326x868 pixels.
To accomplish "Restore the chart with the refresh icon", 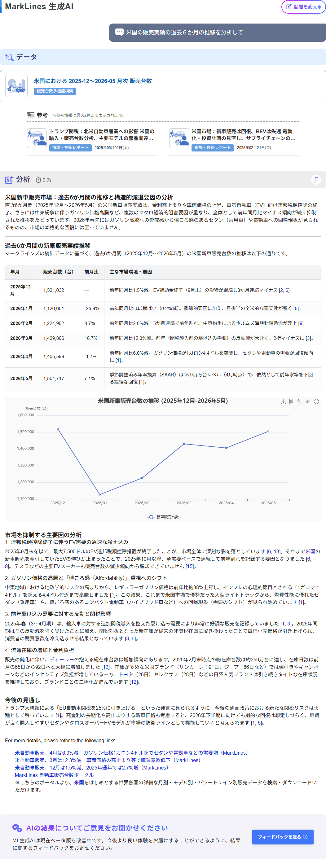I will pyautogui.click(x=316, y=401).
